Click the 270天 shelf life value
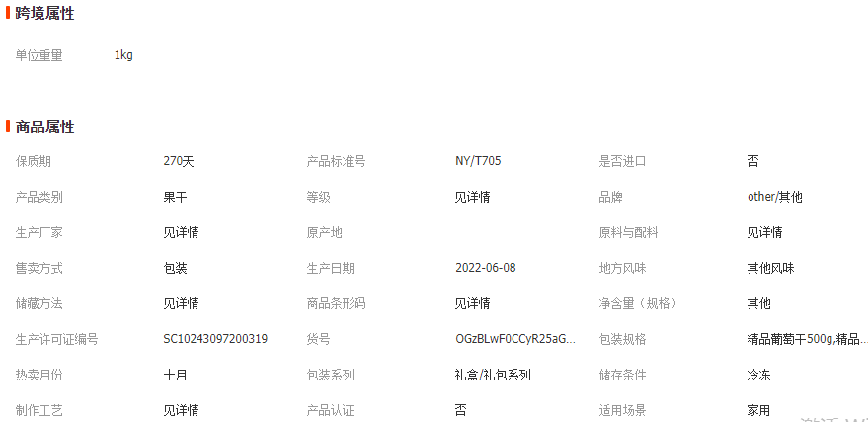The width and height of the screenshot is (868, 422). tap(179, 161)
